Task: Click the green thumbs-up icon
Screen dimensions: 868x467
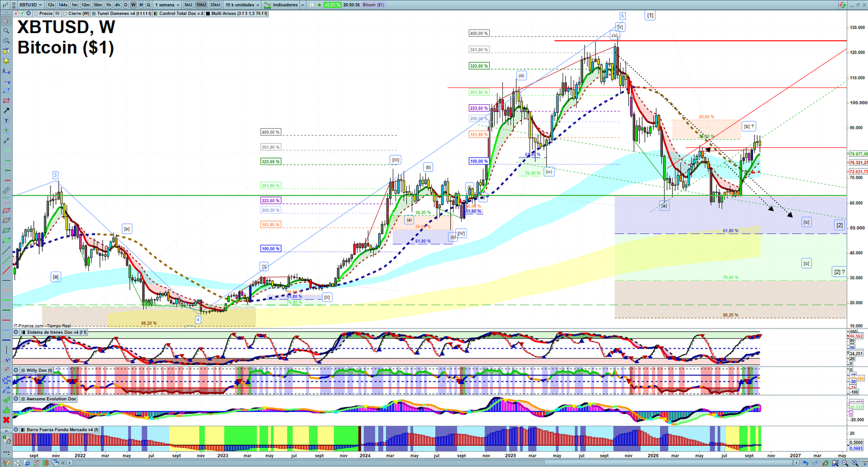Action: pos(6,410)
